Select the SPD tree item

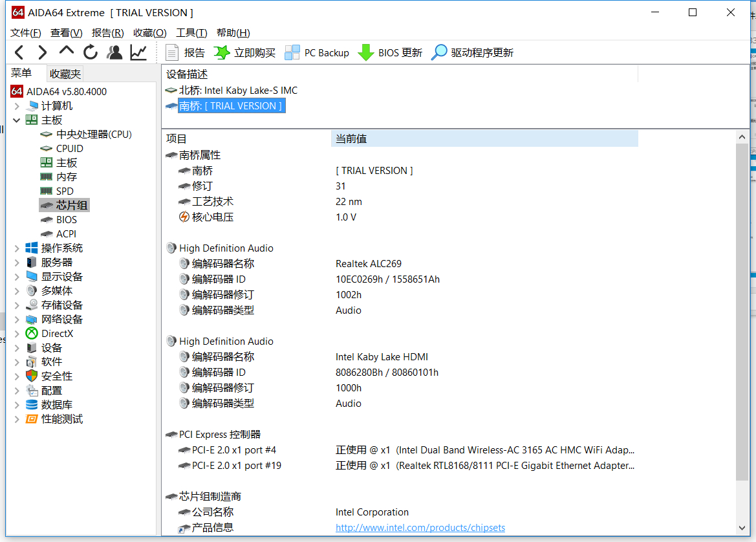[57, 191]
